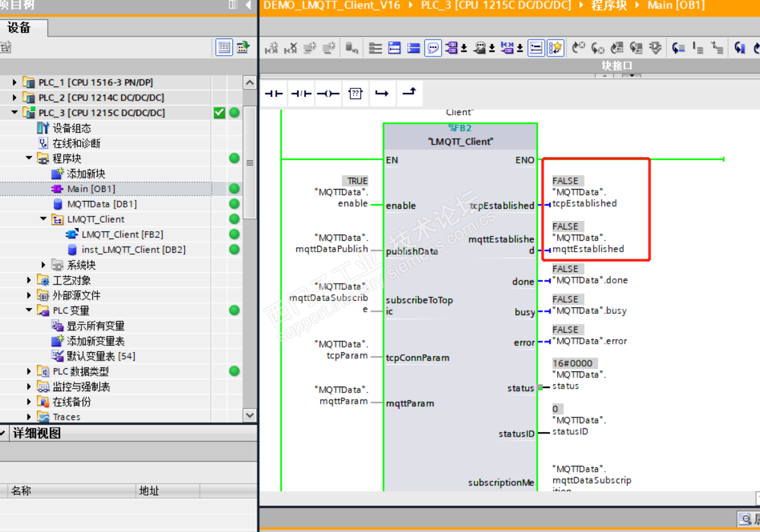Click the green checkmark status on PLC_3 row

[x=220, y=113]
